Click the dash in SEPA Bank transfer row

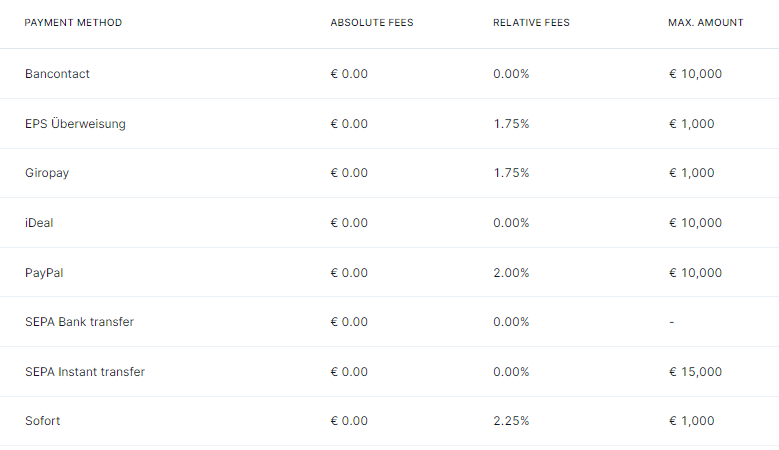click(672, 322)
